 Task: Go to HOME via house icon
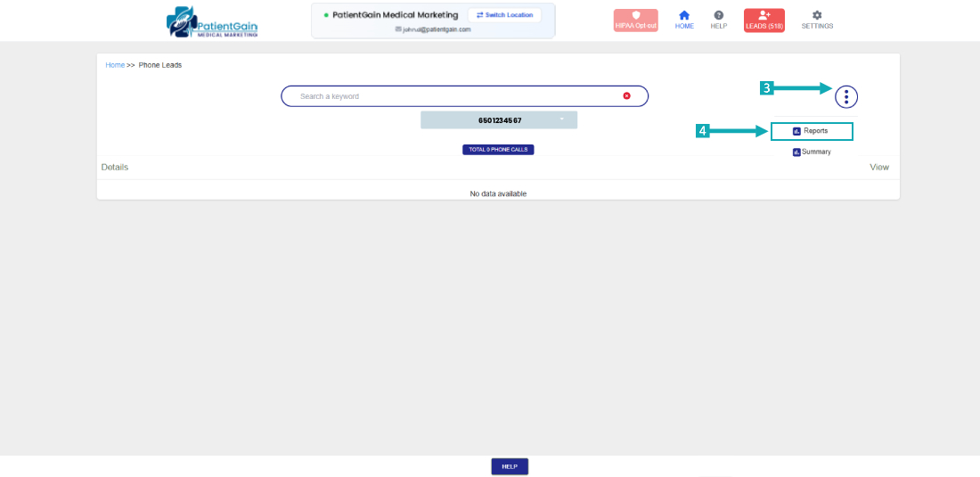click(683, 21)
